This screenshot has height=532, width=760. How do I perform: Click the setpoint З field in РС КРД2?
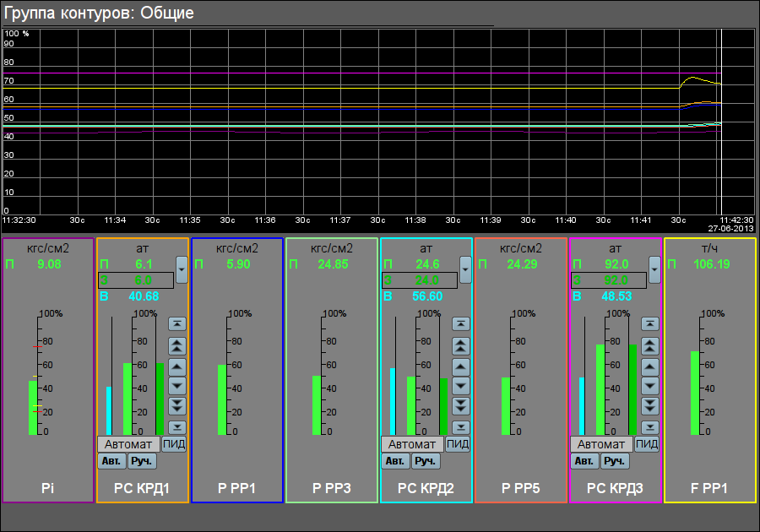(420, 280)
